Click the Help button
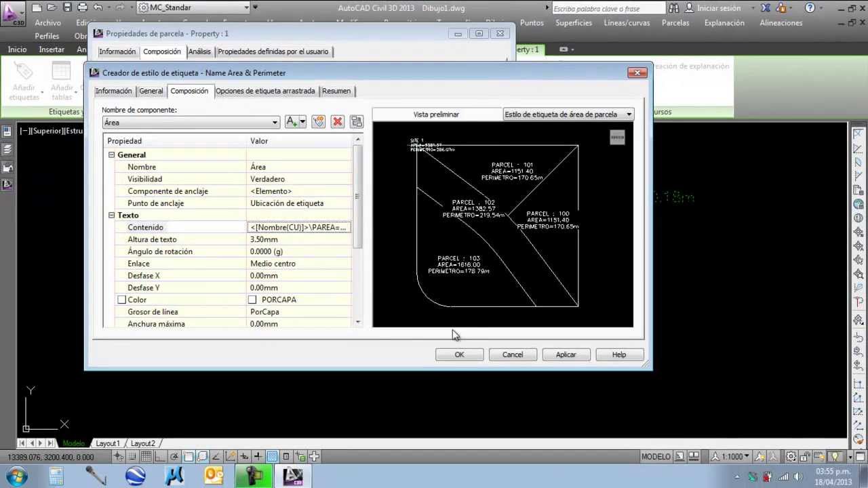The width and height of the screenshot is (868, 488). (619, 354)
